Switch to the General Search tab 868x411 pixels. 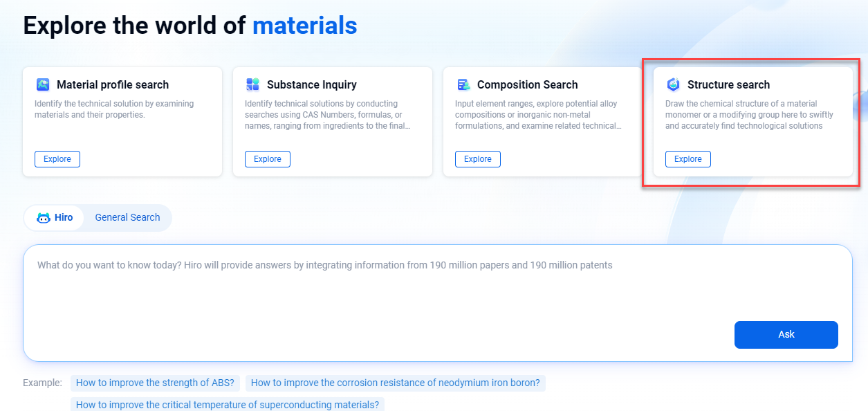click(x=127, y=217)
